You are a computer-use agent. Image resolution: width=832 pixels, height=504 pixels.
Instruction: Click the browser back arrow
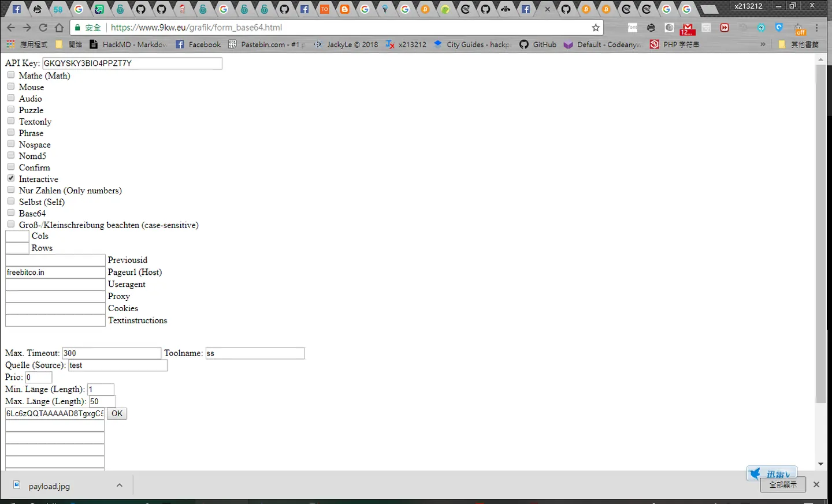11,28
